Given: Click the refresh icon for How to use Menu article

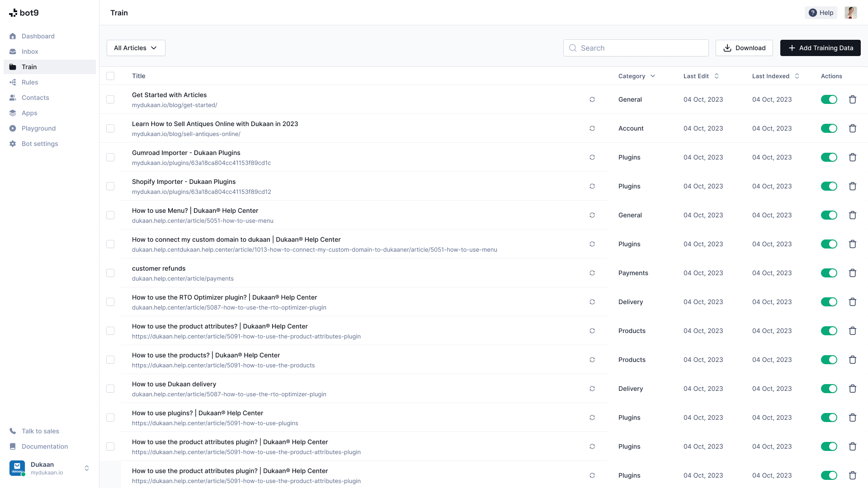Looking at the screenshot, I should [x=592, y=215].
